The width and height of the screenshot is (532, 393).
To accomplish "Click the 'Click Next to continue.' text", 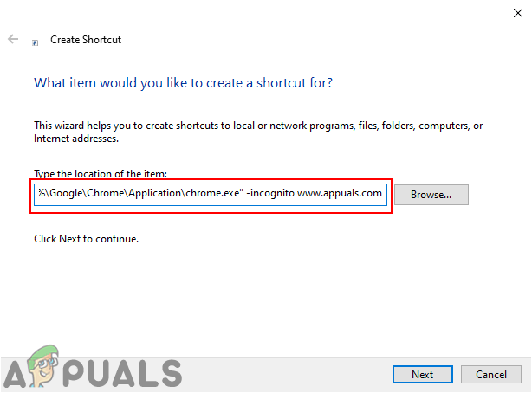I will click(86, 239).
